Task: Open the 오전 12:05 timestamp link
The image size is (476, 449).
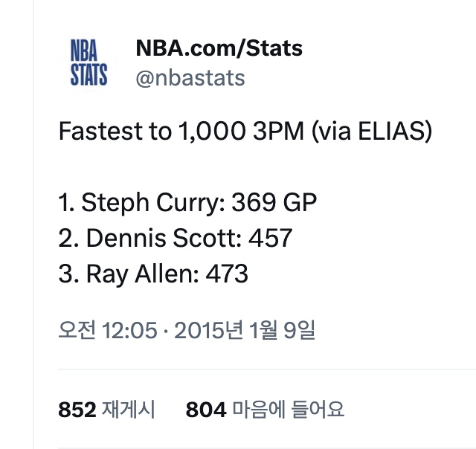Action: pos(108,330)
